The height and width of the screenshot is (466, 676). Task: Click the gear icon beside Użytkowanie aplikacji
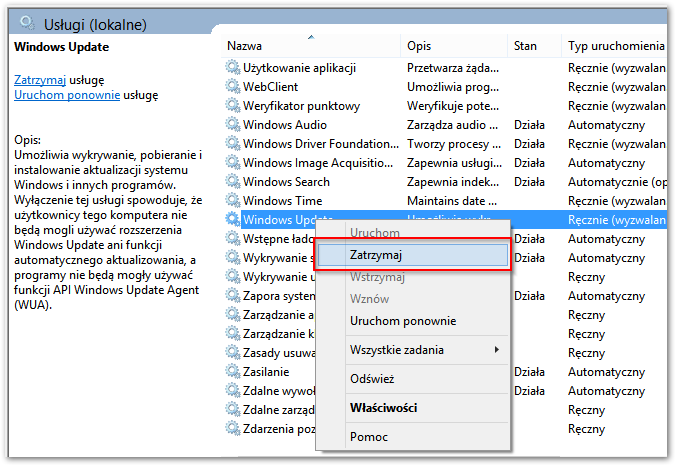[x=233, y=67]
